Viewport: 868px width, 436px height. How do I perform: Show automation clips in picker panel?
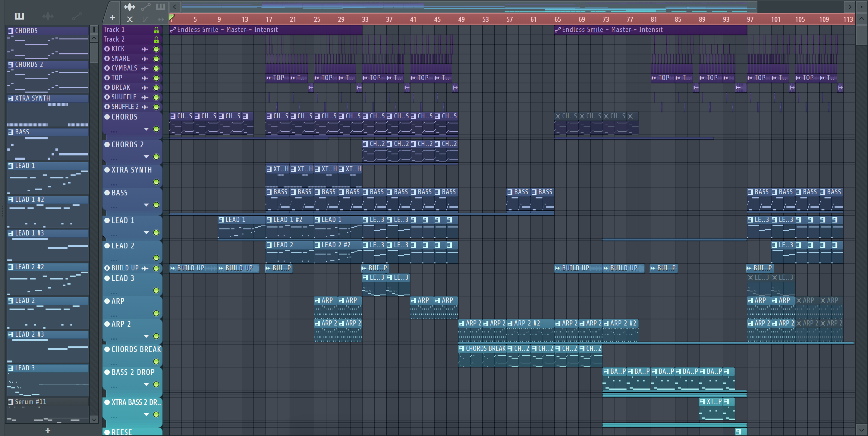[77, 16]
